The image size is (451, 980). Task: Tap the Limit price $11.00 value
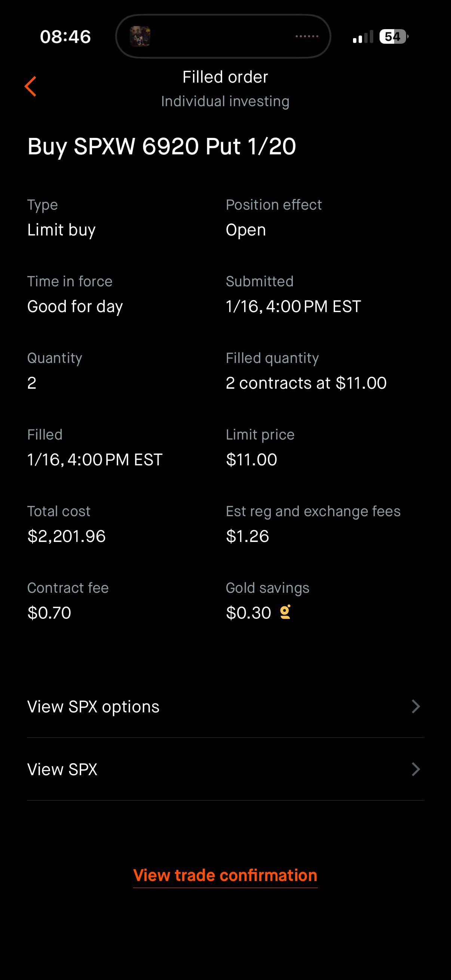point(252,460)
